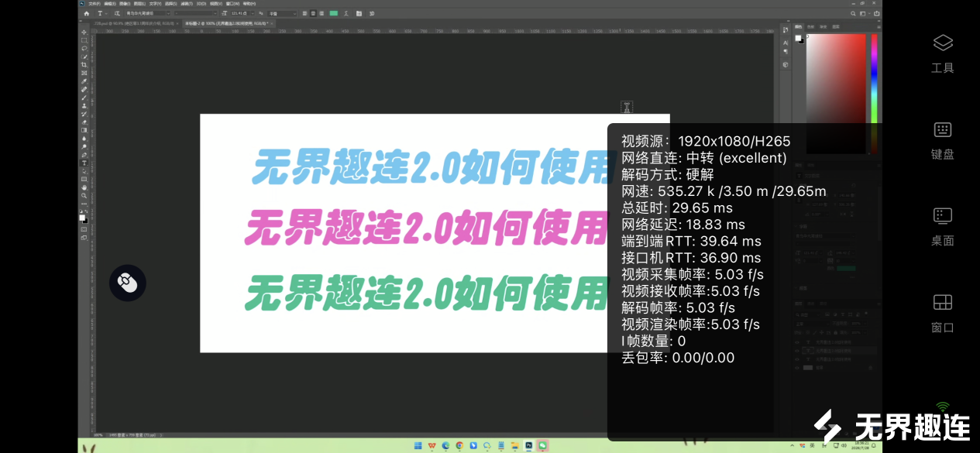Open the warp text icon
This screenshot has height=453, width=980.
pyautogui.click(x=346, y=13)
